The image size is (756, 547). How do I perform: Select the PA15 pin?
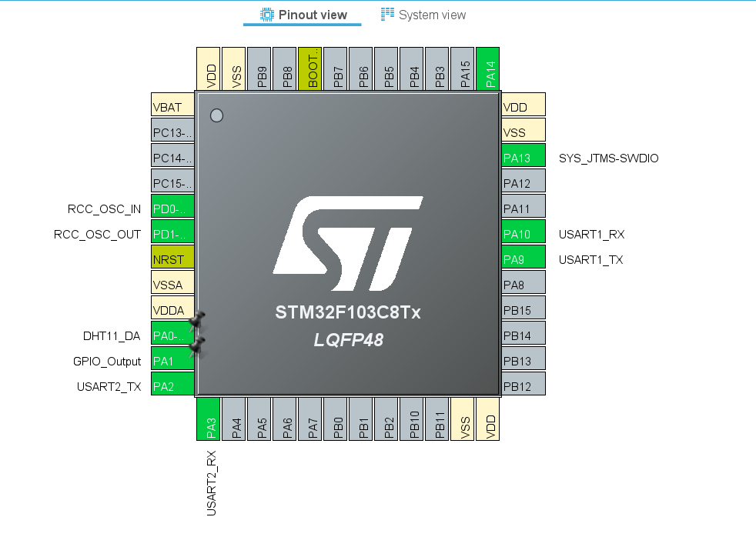pos(463,68)
